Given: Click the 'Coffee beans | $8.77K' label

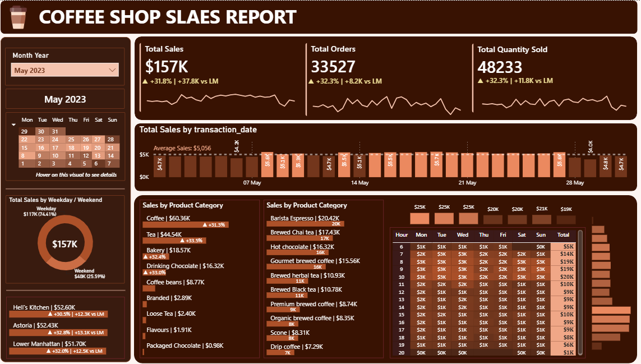Looking at the screenshot, I should 176,282.
